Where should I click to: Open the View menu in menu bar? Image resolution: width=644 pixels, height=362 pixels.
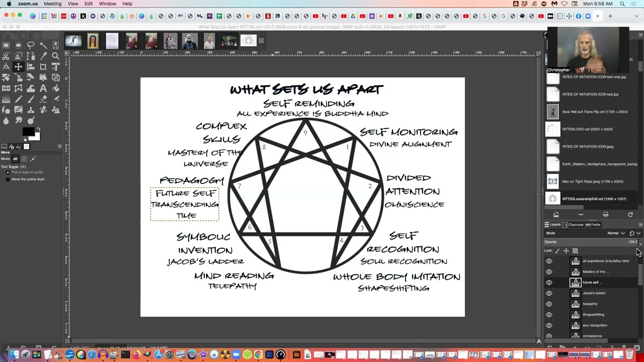(x=73, y=4)
